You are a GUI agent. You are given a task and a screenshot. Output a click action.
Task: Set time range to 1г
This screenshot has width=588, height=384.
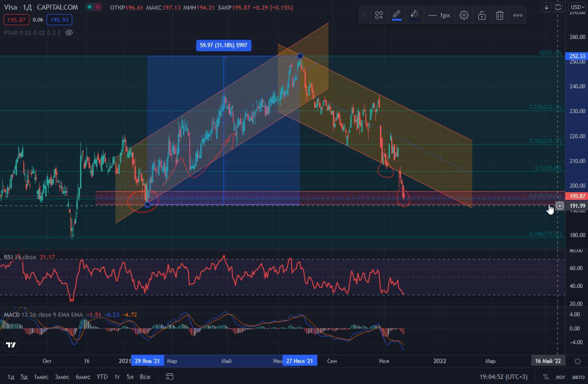(x=117, y=377)
